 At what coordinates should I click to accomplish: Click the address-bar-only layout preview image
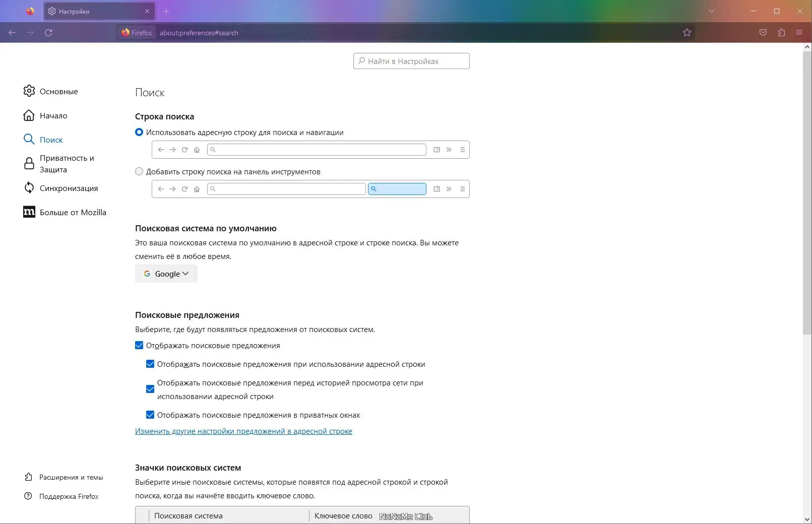[x=310, y=150]
